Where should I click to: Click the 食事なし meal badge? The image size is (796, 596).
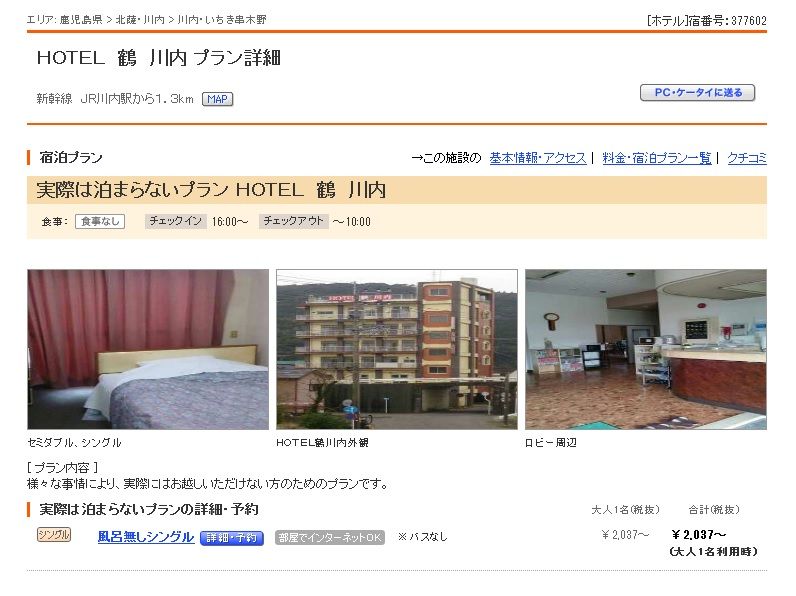[x=100, y=221]
